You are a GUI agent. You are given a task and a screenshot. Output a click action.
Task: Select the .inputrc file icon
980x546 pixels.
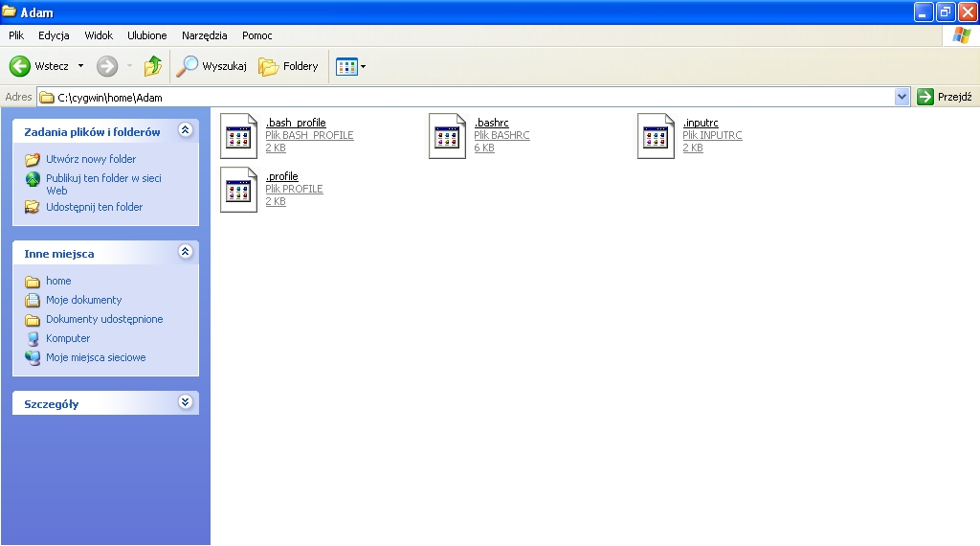(x=657, y=136)
